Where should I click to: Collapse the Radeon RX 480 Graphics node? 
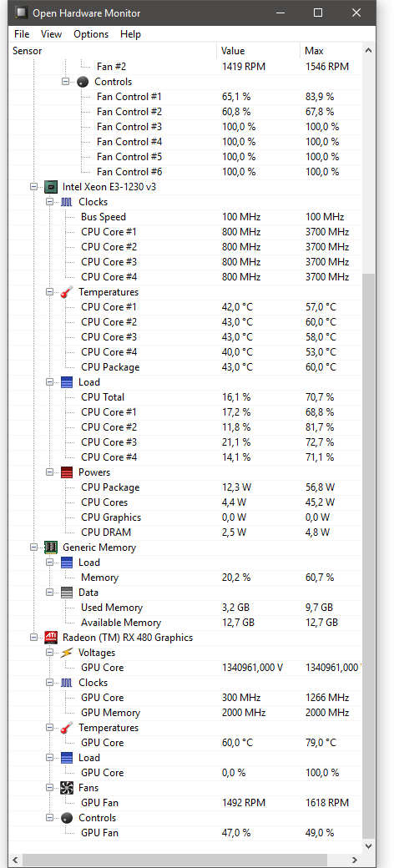tap(33, 638)
